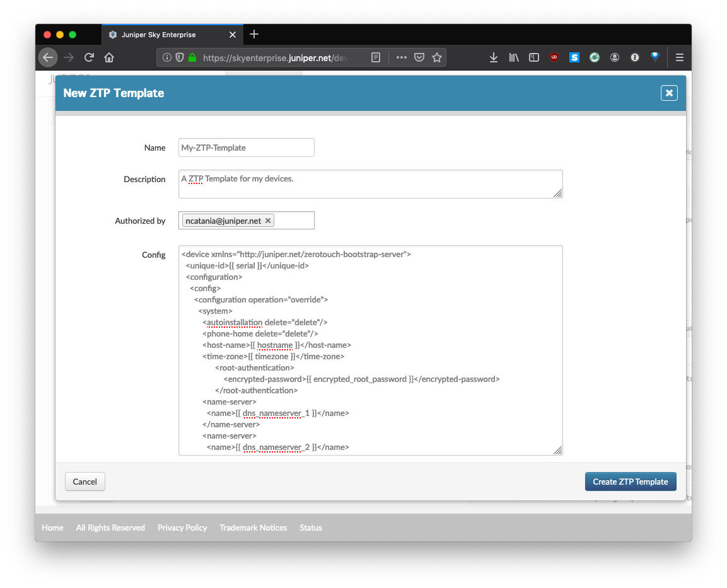The image size is (727, 588).
Task: Click the Create ZTP Template button
Action: (x=630, y=481)
